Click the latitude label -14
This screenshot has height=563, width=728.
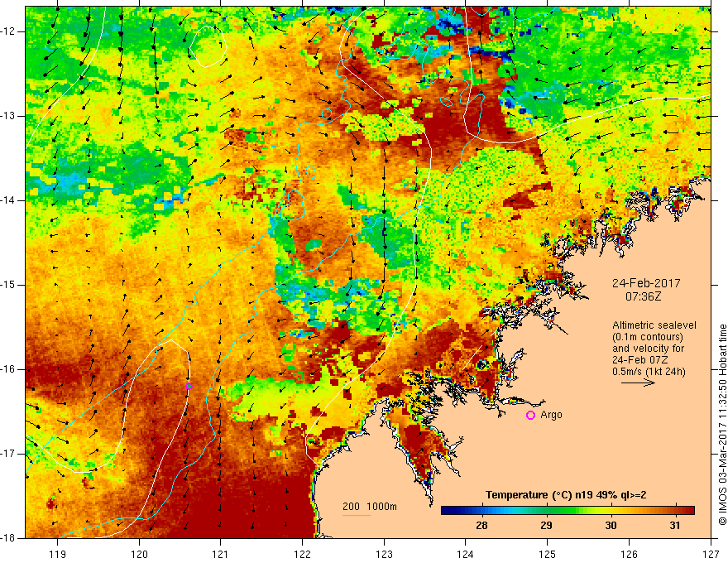[8, 200]
